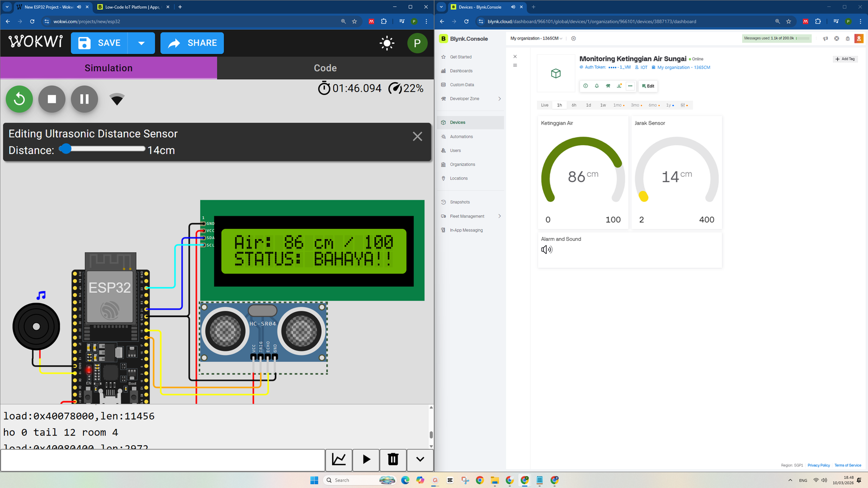The width and height of the screenshot is (868, 488).
Task: Open the device list hamburger icon
Action: point(515,65)
